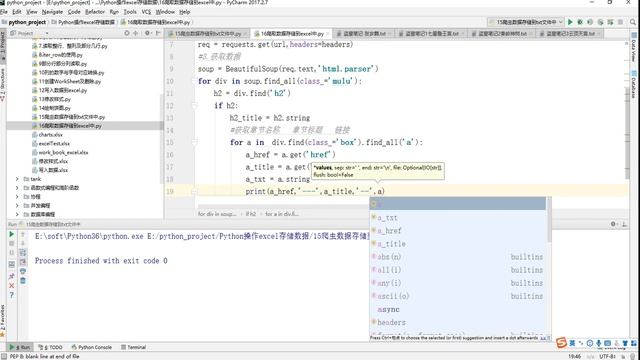Click the Pin tab icon in Run panel
This screenshot has height=360, width=640.
(11, 276)
